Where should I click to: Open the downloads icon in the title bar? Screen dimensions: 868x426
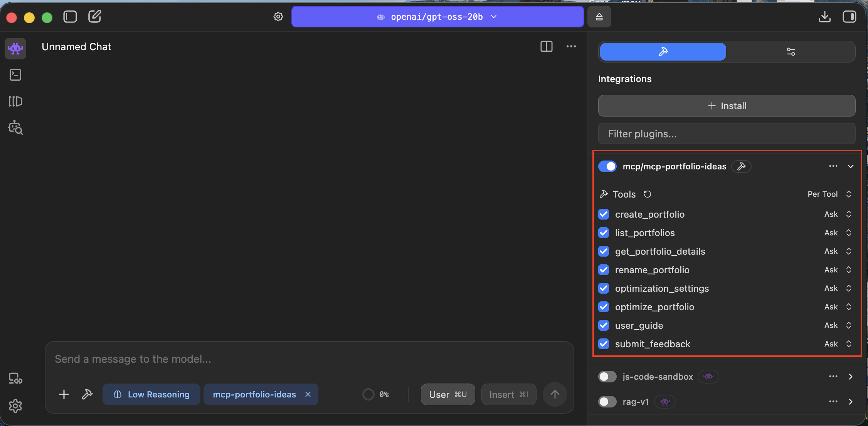825,17
